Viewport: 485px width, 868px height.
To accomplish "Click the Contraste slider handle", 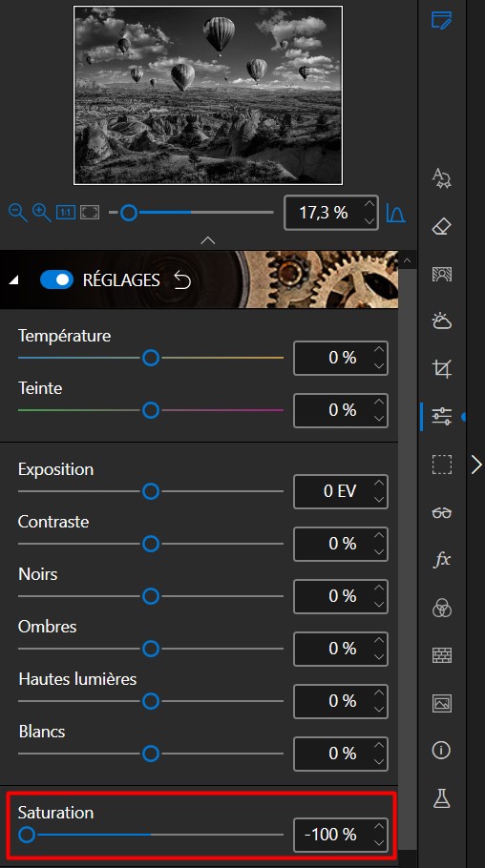I will click(x=151, y=544).
